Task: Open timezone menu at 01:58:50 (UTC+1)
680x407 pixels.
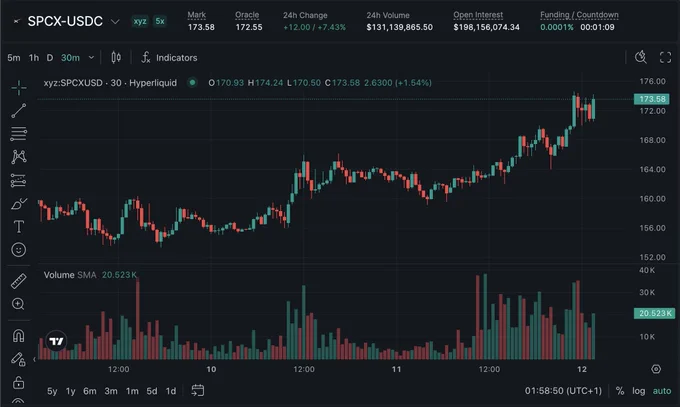Action: 563,391
